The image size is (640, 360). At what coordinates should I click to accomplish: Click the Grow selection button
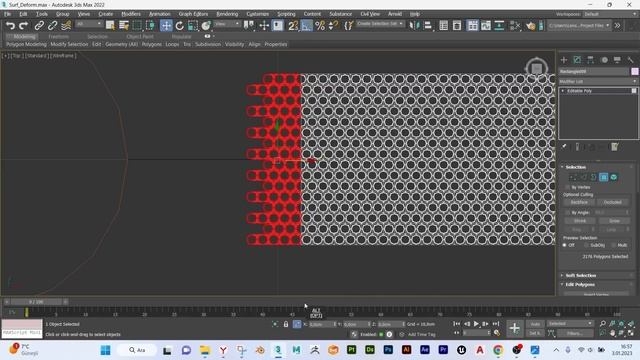pos(614,221)
